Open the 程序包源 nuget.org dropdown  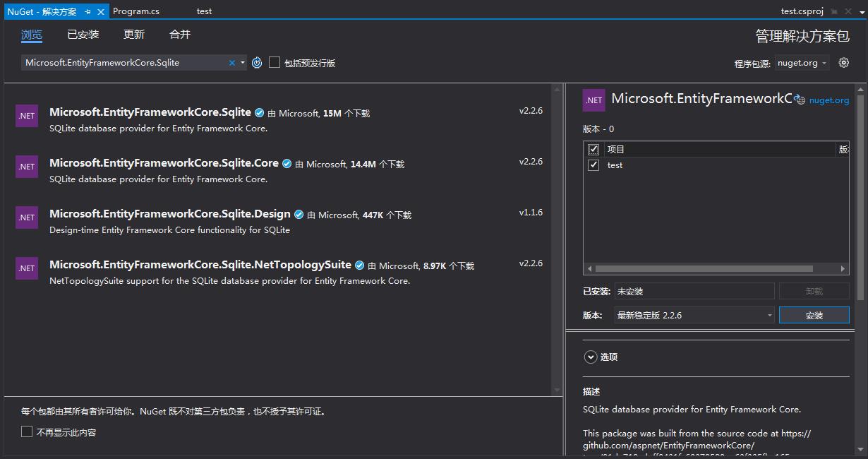(x=802, y=63)
